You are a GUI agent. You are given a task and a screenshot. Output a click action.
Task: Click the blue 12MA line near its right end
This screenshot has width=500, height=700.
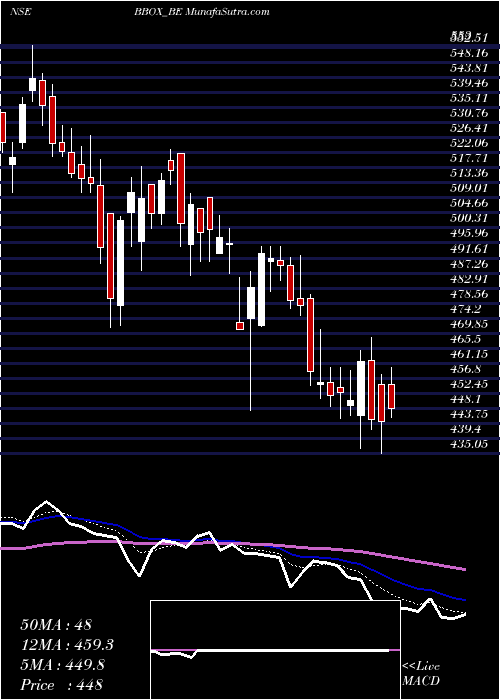pyautogui.click(x=460, y=599)
